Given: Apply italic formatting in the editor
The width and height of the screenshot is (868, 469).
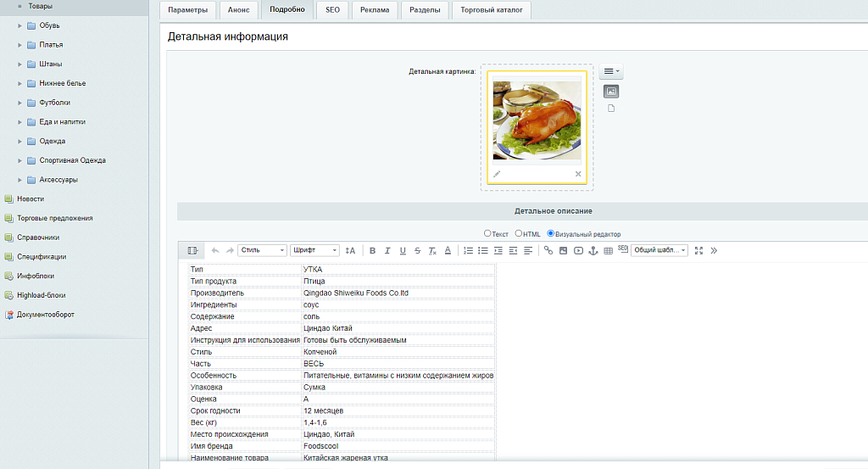Looking at the screenshot, I should (387, 250).
